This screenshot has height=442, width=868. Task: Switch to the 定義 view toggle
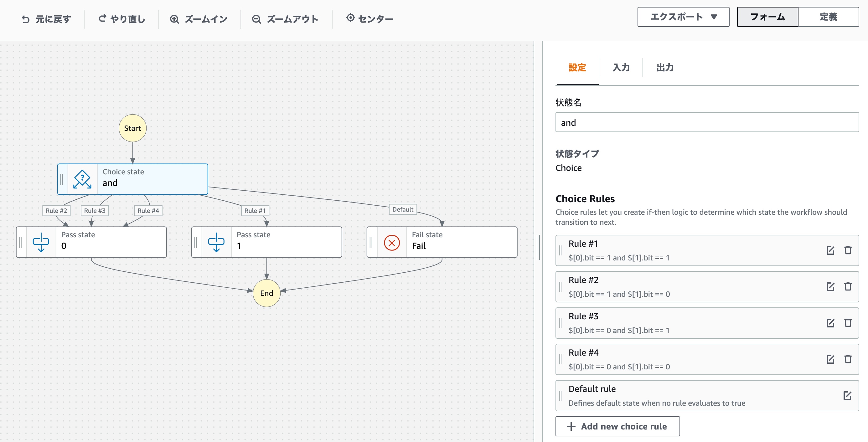pyautogui.click(x=828, y=17)
